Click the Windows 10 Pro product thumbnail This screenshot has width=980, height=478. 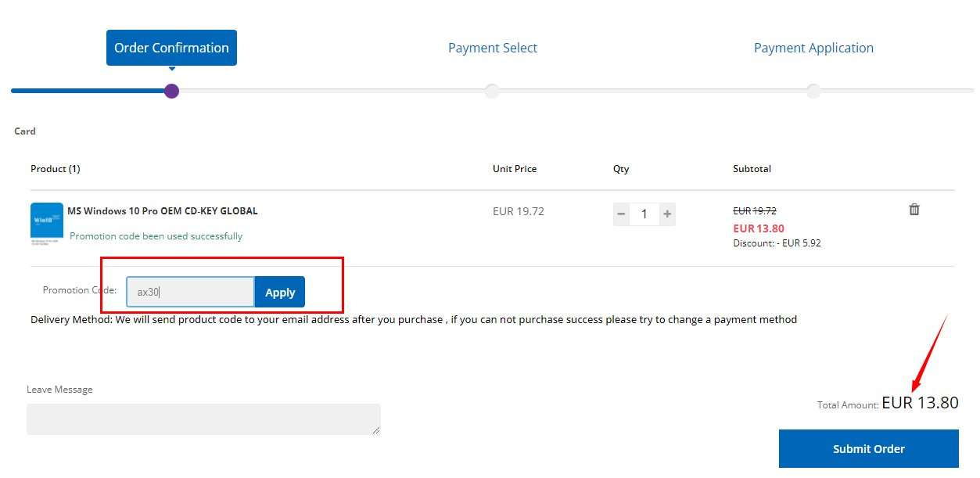click(x=47, y=224)
